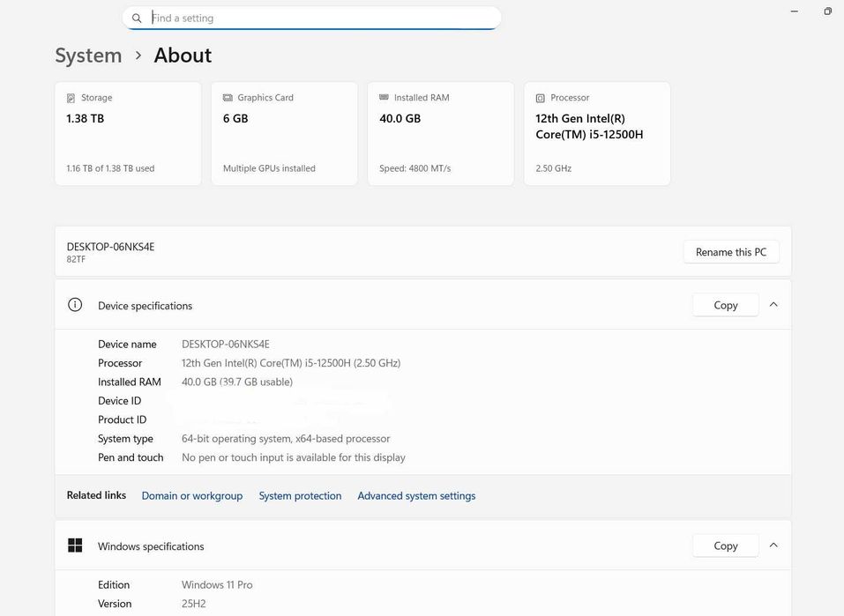Click the search magnifier icon
The height and width of the screenshot is (616, 844).
point(137,19)
